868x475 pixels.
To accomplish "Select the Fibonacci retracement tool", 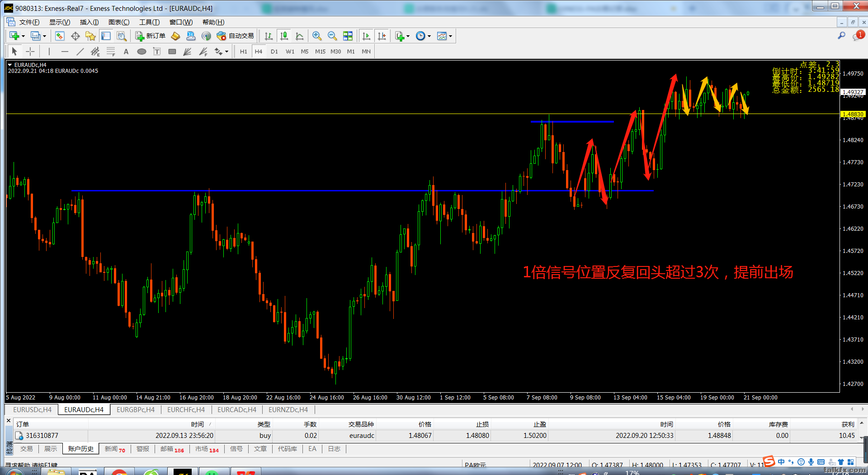I will click(111, 52).
